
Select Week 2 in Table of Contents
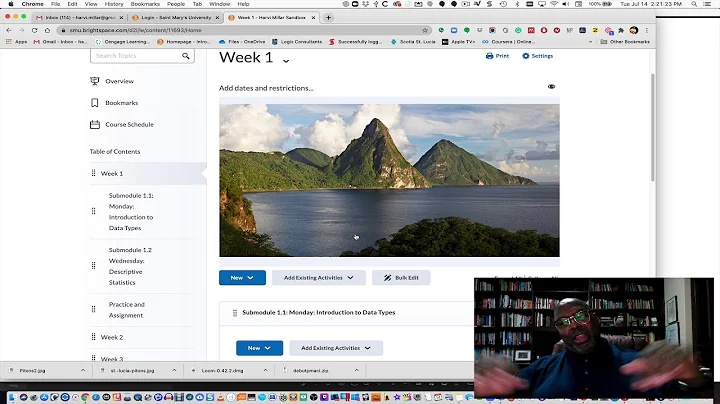[112, 337]
